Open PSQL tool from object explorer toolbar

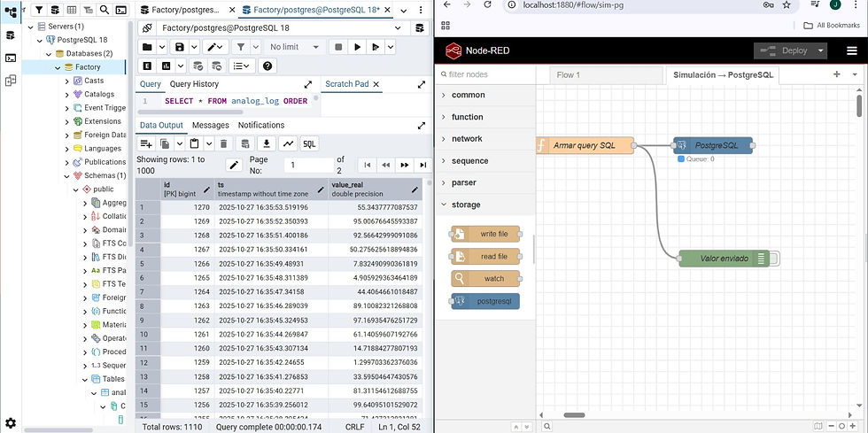point(120,10)
